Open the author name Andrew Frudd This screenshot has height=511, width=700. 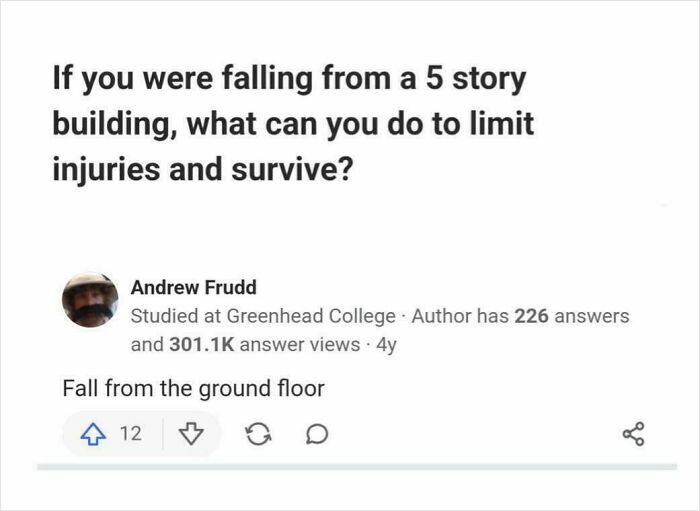pos(193,287)
